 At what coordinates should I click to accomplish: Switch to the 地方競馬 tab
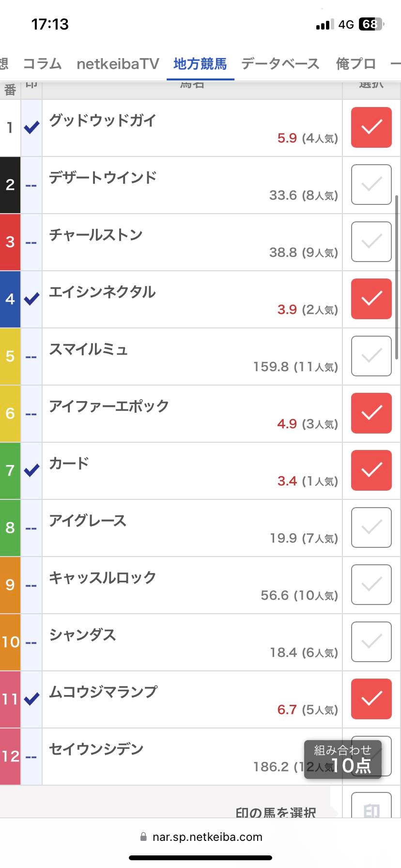tap(200, 64)
